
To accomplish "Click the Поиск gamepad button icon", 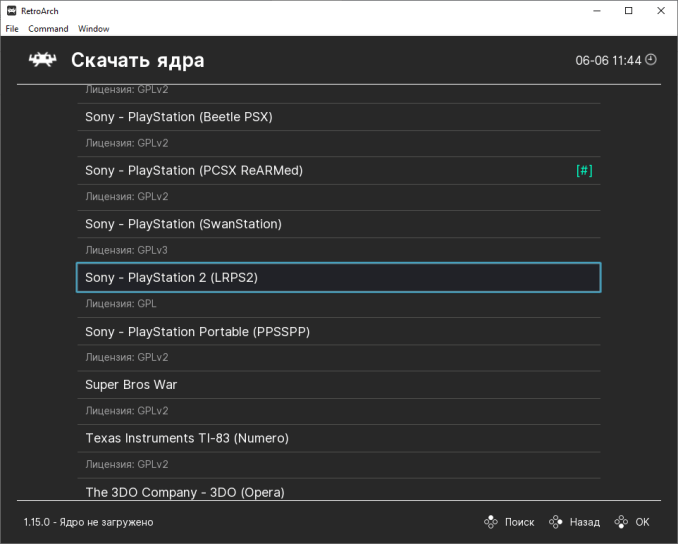I will pos(491,522).
